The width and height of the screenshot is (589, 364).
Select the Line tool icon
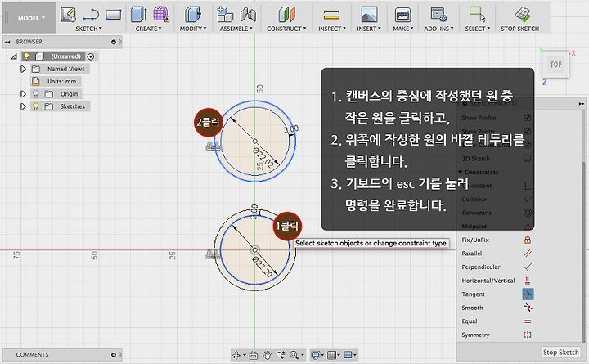click(x=91, y=15)
